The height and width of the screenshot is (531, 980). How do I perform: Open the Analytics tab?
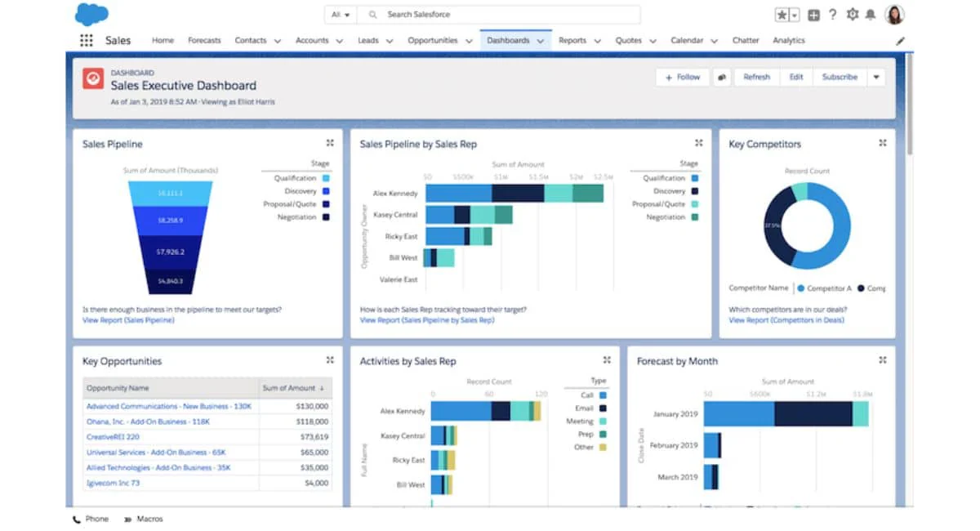click(789, 41)
